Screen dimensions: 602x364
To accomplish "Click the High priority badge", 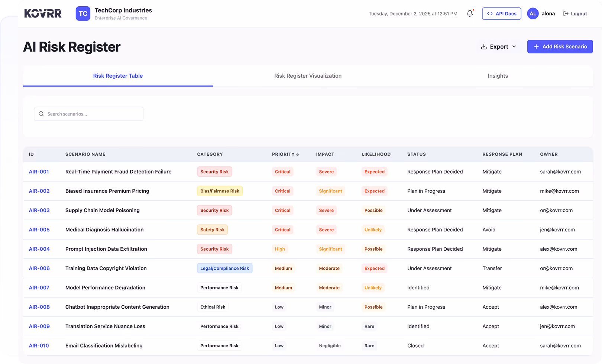I will point(280,249).
